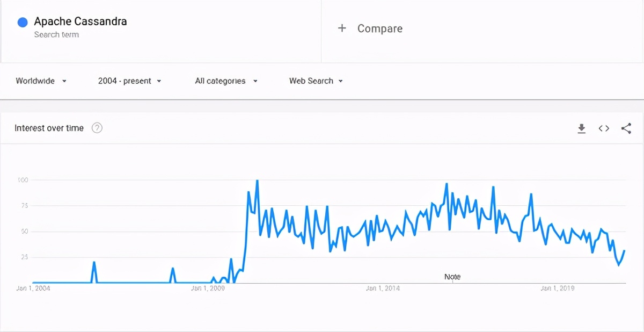The image size is (644, 332).
Task: Share the Interest over time chart
Action: click(626, 128)
